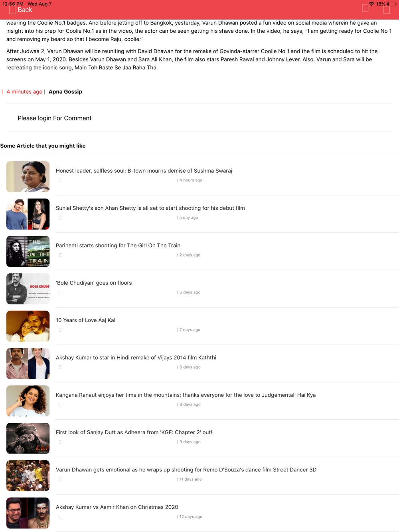Open KGF Chapter 2 Adheera thumbnail
The height and width of the screenshot is (532, 399).
pos(28,438)
